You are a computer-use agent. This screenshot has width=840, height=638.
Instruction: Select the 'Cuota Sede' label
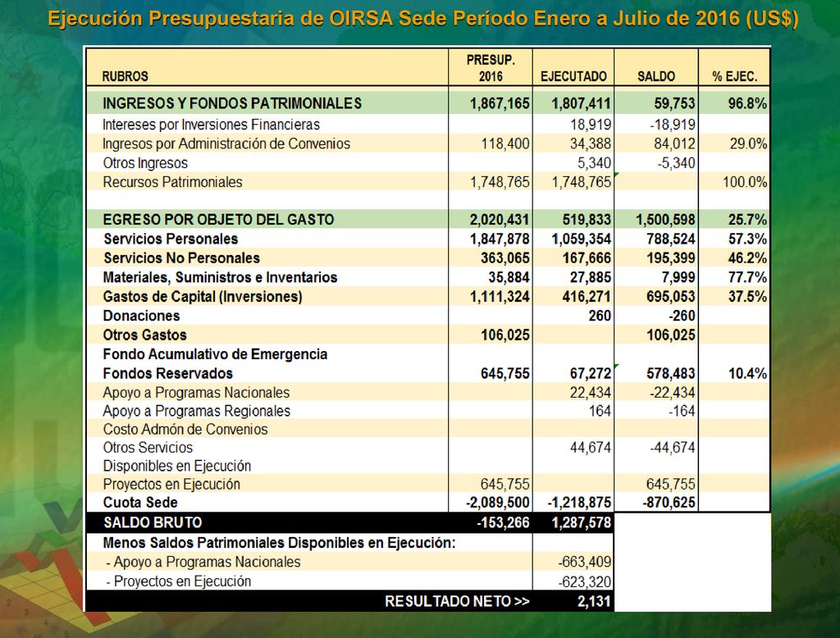click(139, 503)
